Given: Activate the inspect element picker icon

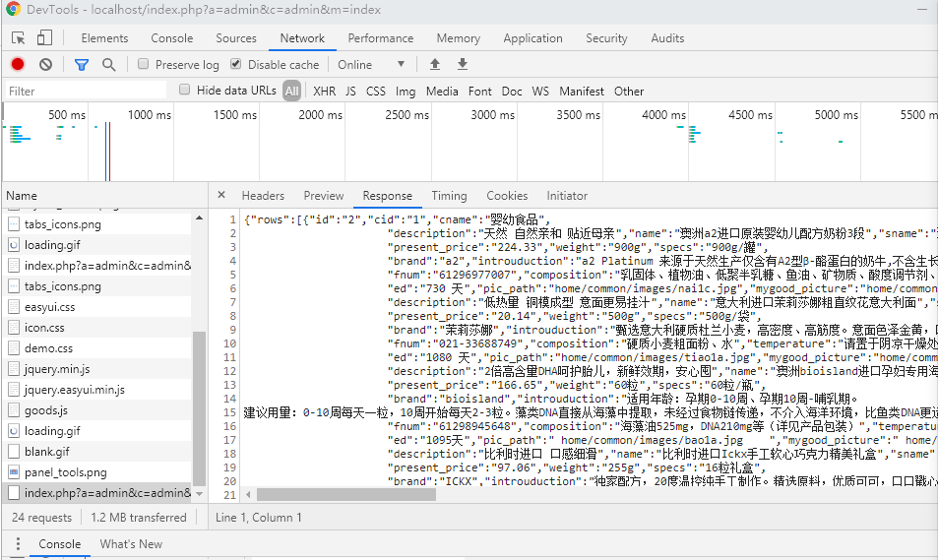Looking at the screenshot, I should pyautogui.click(x=19, y=38).
